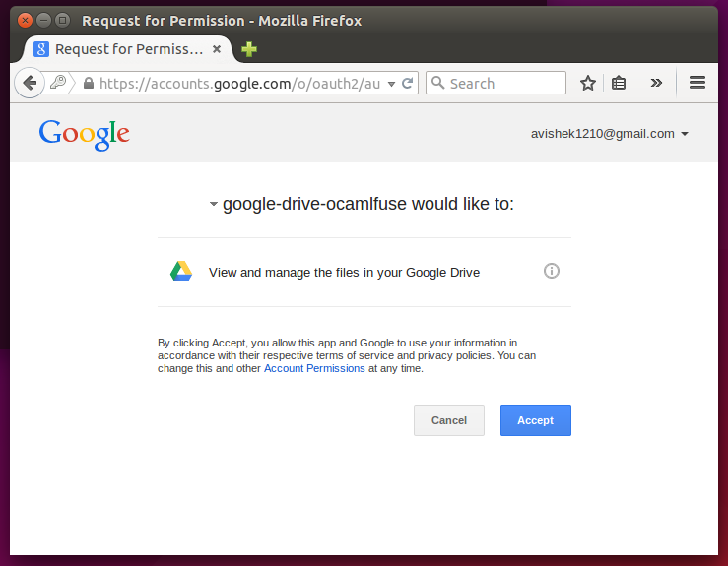Reload the page with the refresh icon
Image resolution: width=728 pixels, height=566 pixels.
(407, 84)
